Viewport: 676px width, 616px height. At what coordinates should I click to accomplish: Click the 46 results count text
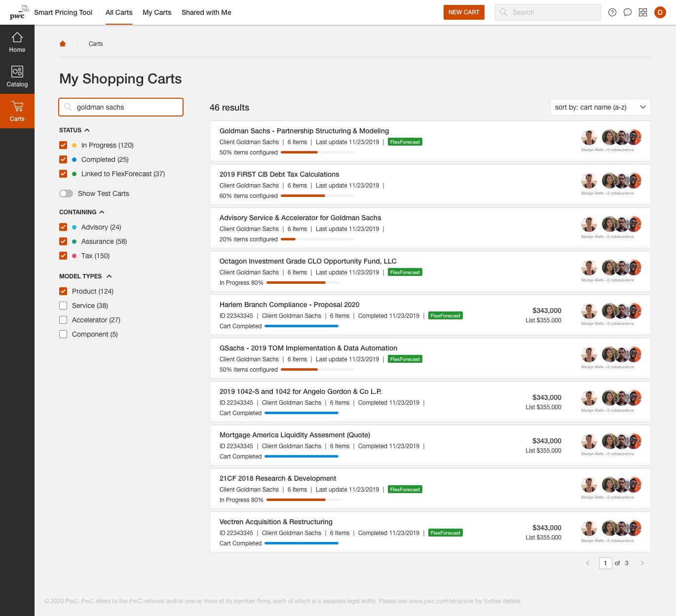229,108
